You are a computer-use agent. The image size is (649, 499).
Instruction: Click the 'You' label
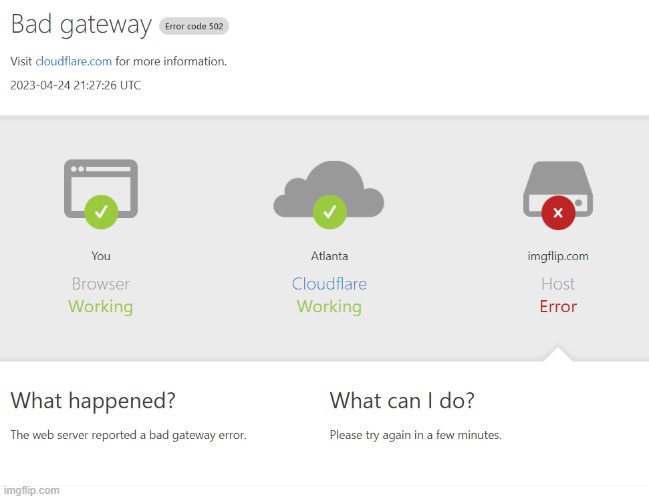point(101,256)
